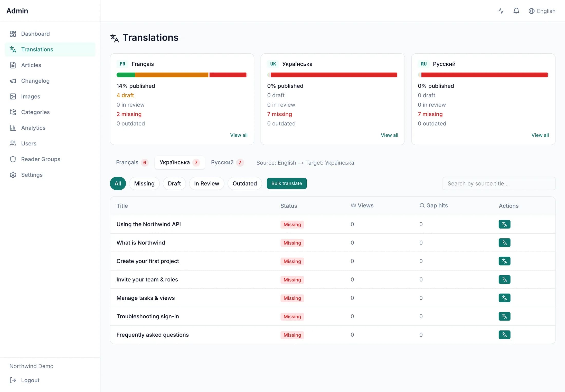Viewport: 565px width, 392px height.
Task: Open the activity pulse icon in header
Action: (x=501, y=11)
